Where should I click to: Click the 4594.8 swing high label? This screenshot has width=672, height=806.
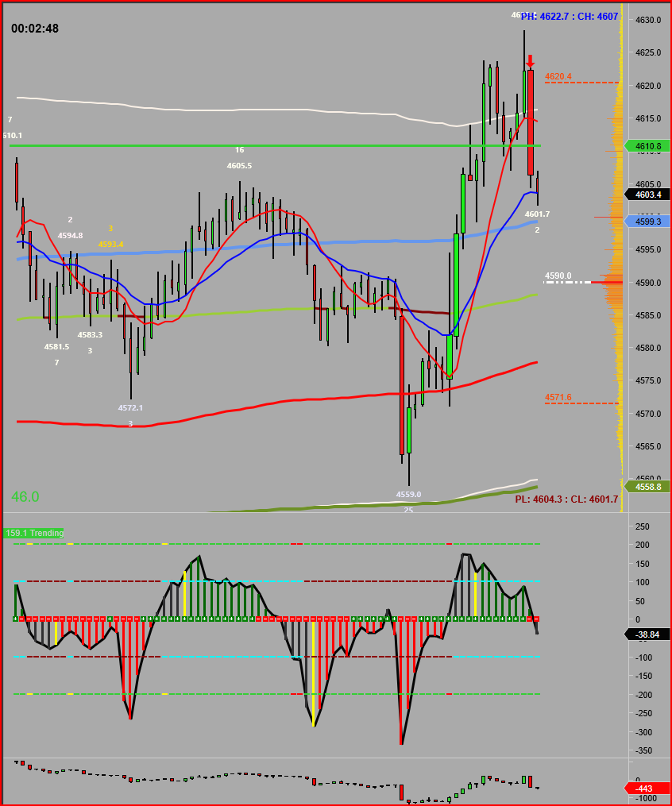pos(71,235)
